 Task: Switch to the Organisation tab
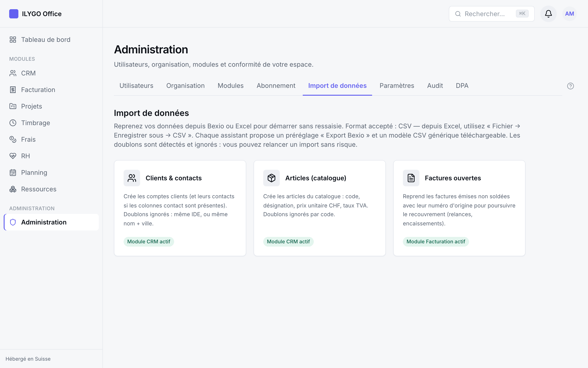click(185, 86)
